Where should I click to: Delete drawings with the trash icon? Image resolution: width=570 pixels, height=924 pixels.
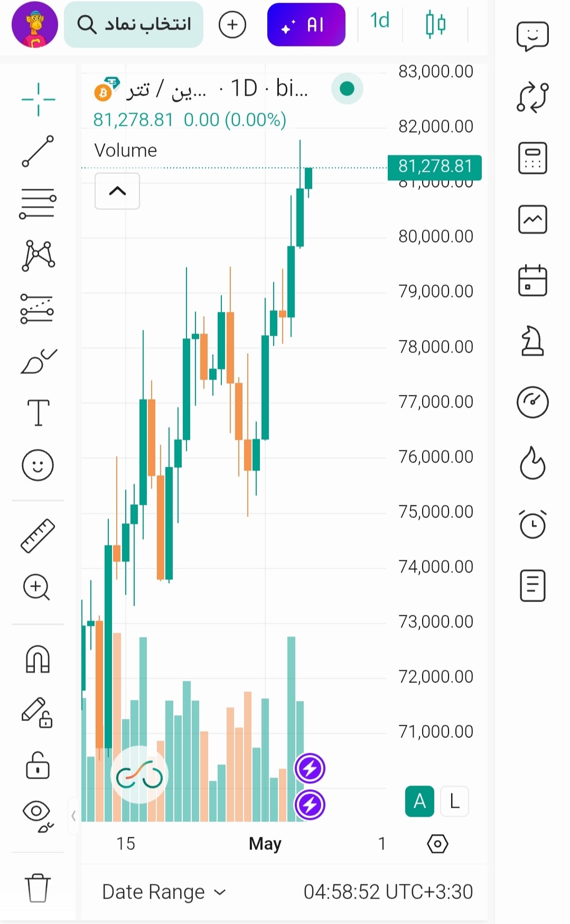tap(38, 888)
